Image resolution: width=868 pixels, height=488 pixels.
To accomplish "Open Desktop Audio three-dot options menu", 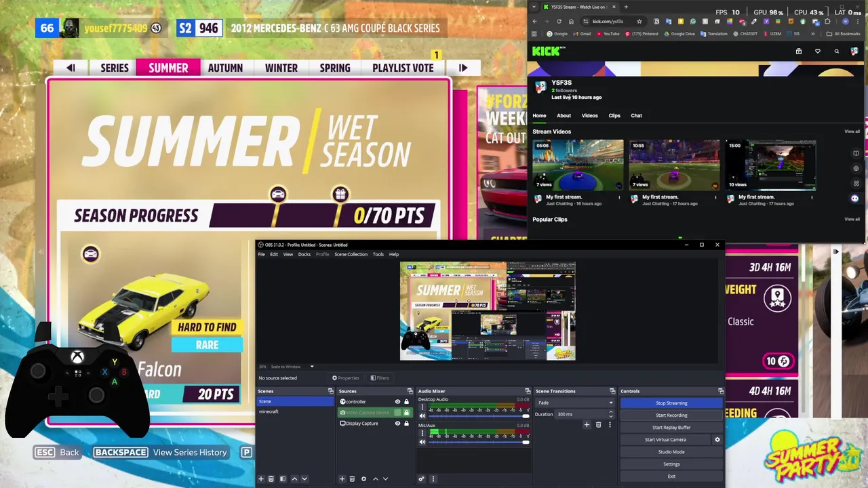I will 422,407.
